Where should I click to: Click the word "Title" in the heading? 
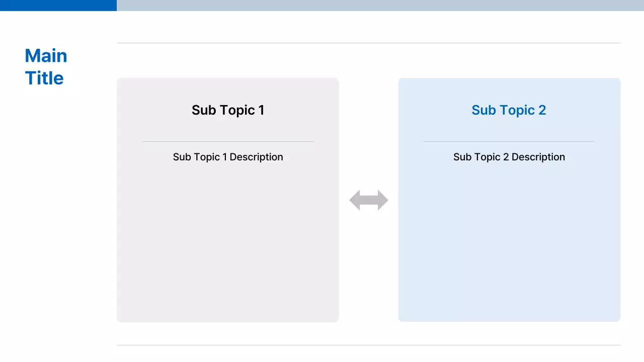click(44, 78)
